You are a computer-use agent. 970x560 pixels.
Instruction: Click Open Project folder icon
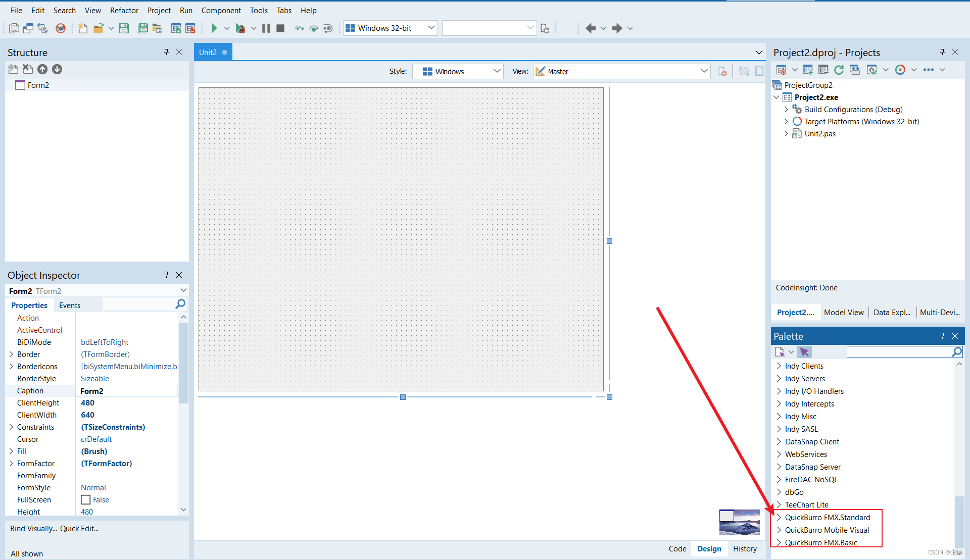(99, 28)
